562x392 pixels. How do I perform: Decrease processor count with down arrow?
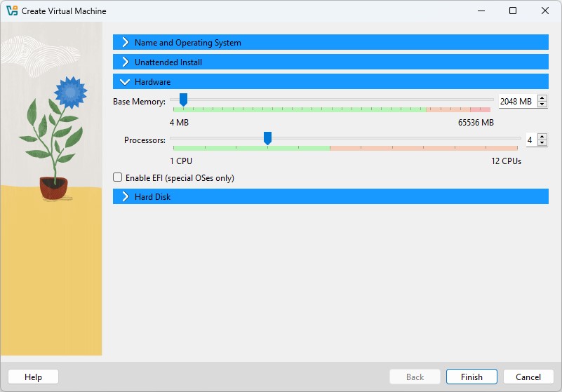(x=542, y=143)
